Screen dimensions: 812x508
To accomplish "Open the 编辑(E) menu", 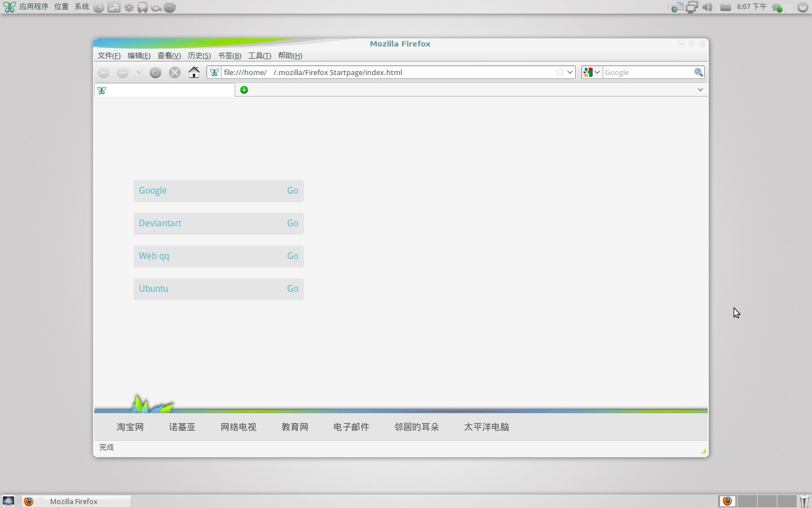I will pos(139,55).
